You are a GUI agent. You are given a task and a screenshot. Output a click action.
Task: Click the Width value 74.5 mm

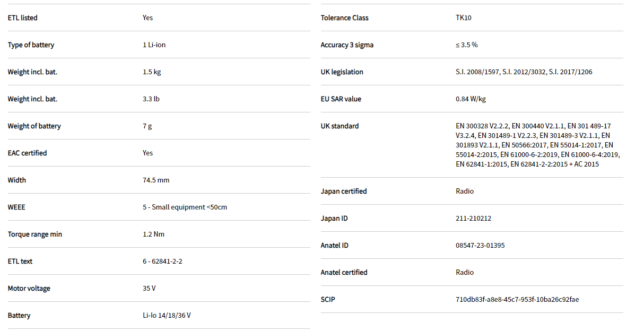pos(156,180)
